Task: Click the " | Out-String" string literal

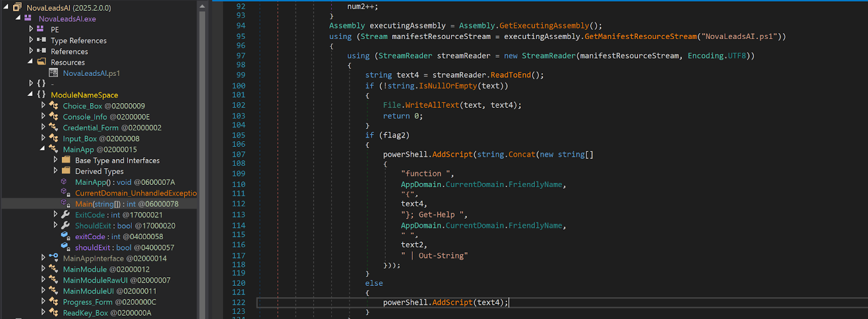Action: pos(435,256)
